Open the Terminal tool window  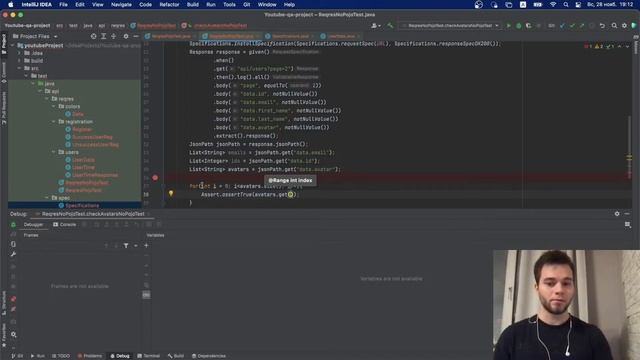149,356
